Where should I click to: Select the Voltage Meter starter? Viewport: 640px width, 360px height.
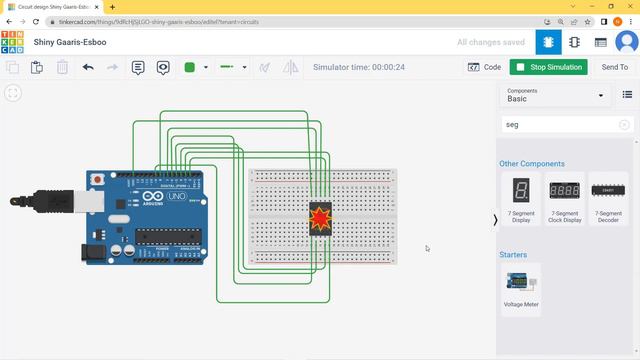[521, 290]
